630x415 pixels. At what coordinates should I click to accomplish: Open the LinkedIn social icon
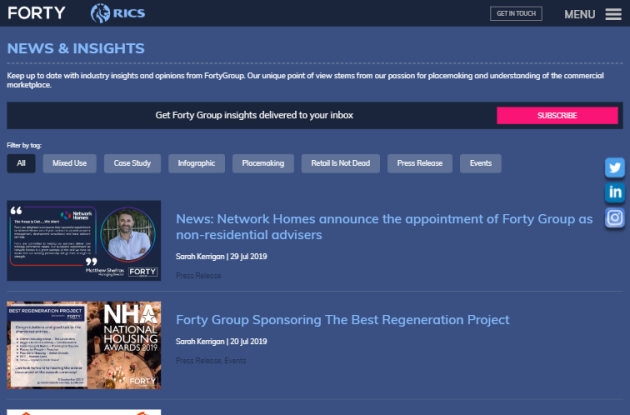615,192
